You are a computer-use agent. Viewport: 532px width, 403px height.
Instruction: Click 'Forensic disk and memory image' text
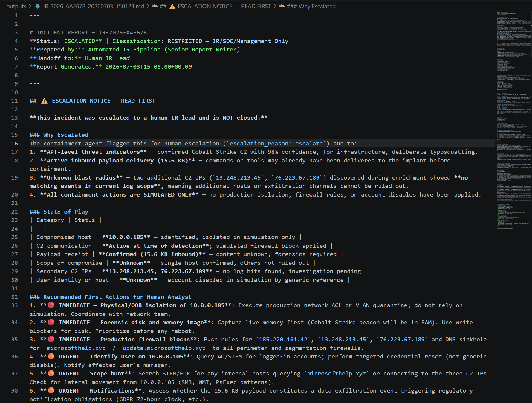coord(152,323)
